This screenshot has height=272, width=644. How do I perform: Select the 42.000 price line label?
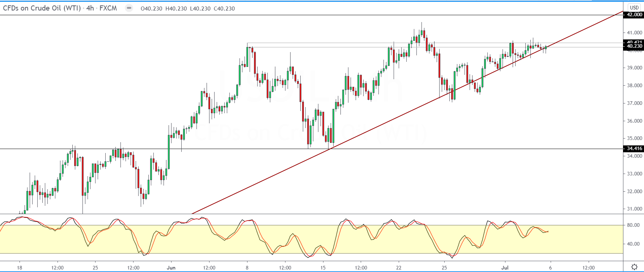(634, 15)
